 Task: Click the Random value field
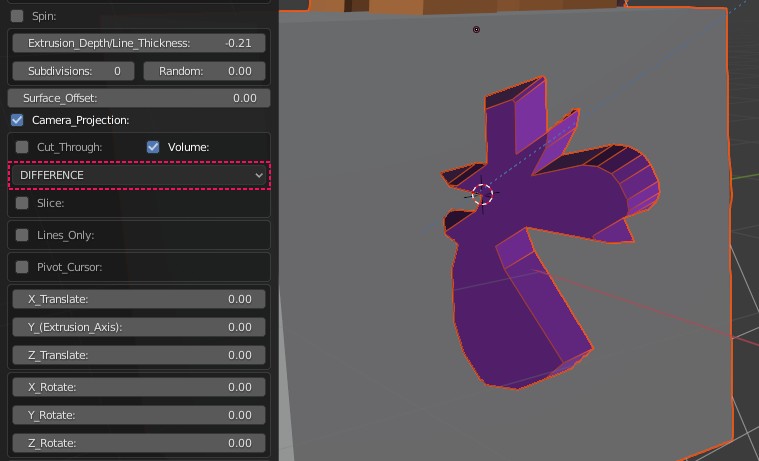[x=205, y=71]
